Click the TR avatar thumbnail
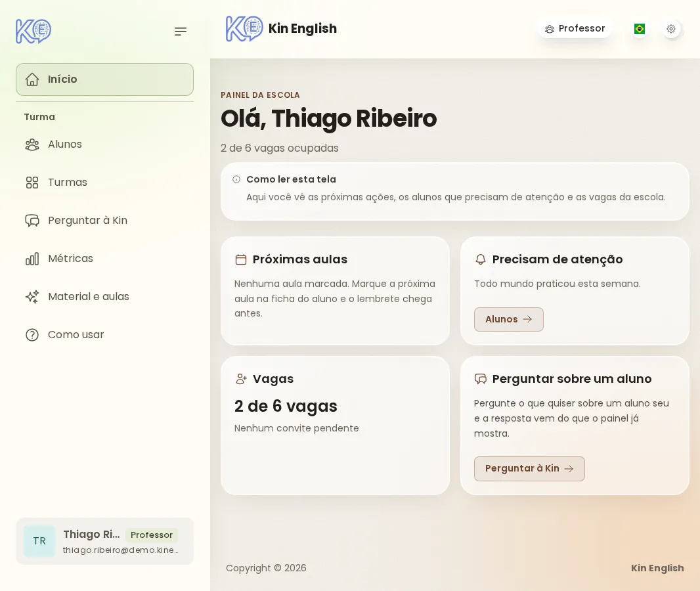The width and height of the screenshot is (700, 591). point(39,541)
